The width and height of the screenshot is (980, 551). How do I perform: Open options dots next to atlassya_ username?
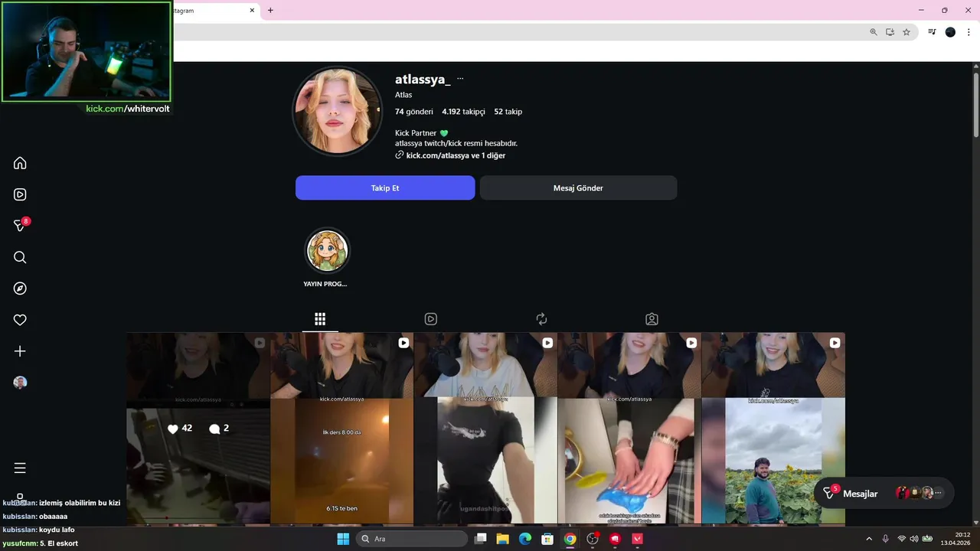coord(460,79)
